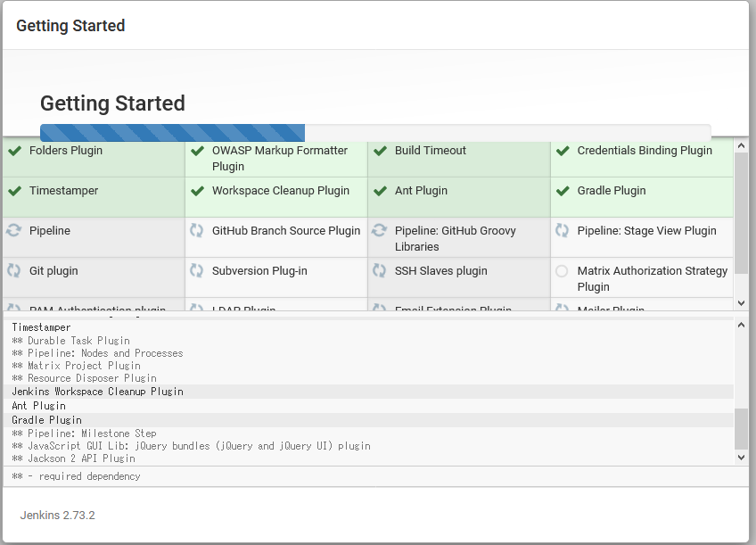Click the Jenkins 2.73.2 version text
This screenshot has height=545, width=756.
pyautogui.click(x=57, y=515)
